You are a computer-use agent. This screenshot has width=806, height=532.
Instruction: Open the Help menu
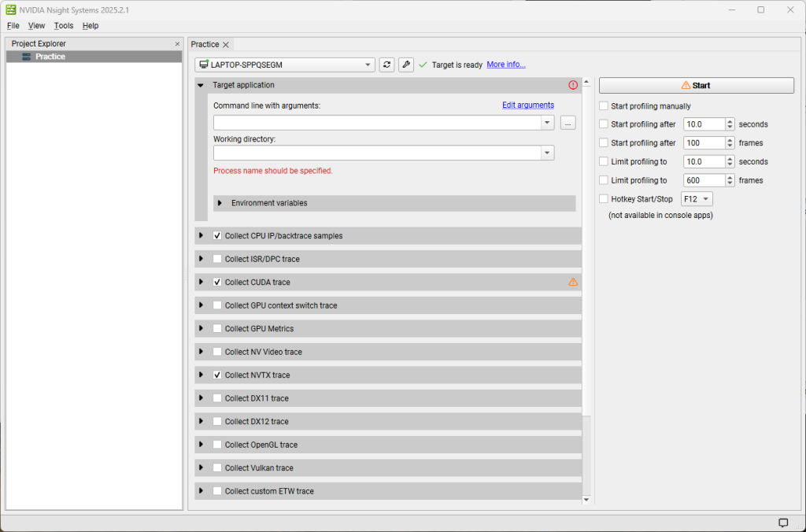[x=91, y=26]
